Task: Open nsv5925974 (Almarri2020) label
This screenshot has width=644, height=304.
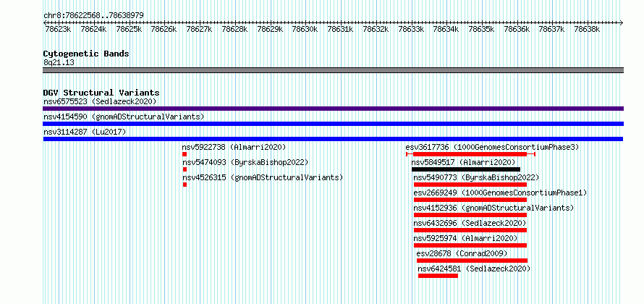Action: [465, 238]
